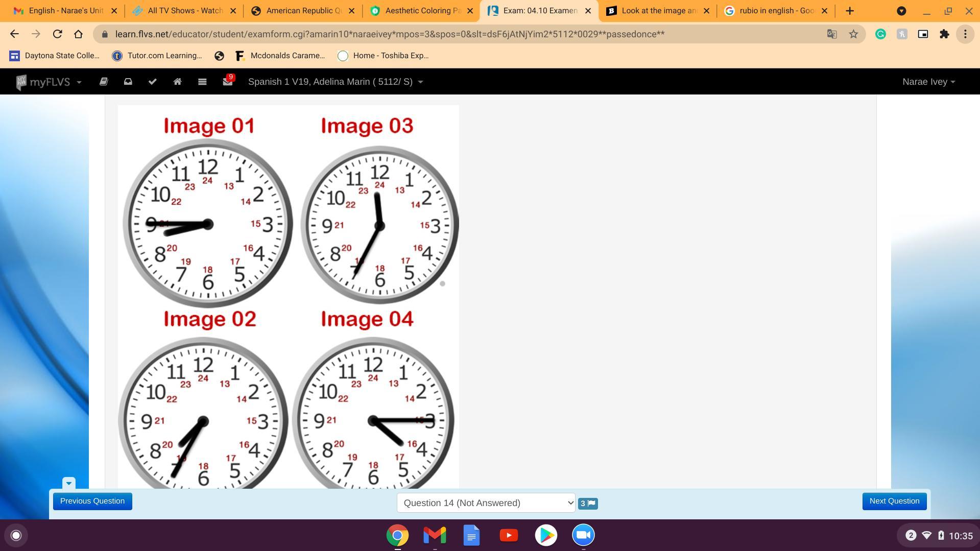Open the myFLVS book icon
The width and height of the screenshot is (980, 551).
tap(104, 82)
